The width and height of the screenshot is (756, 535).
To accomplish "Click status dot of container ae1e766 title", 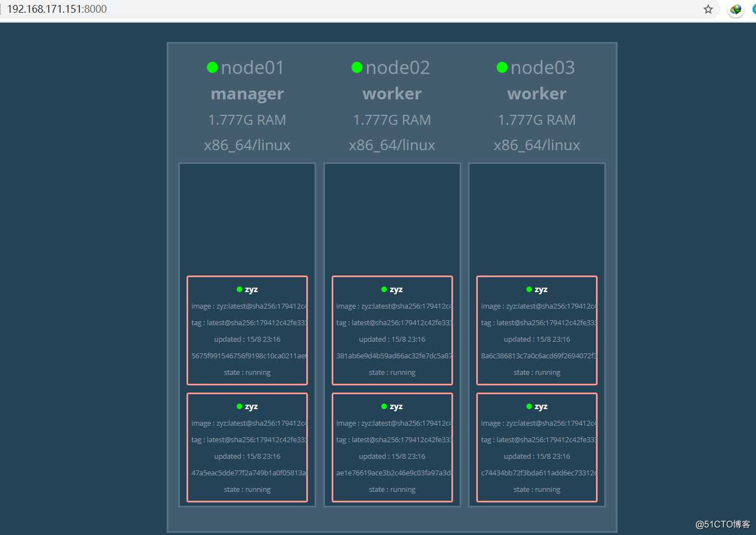I will point(384,406).
